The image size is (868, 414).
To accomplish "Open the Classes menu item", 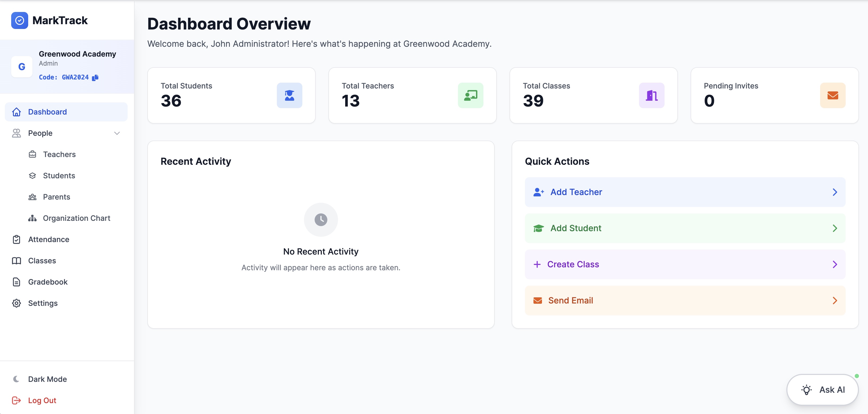I will pos(42,260).
